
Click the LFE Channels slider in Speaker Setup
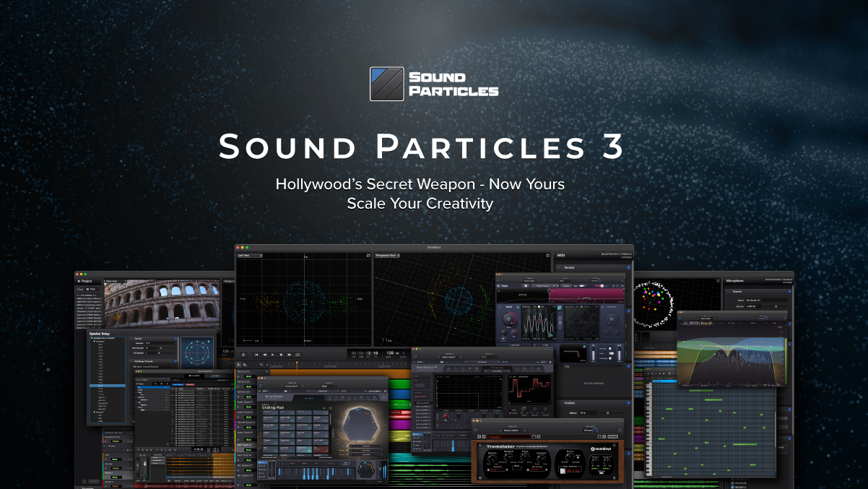point(159,353)
